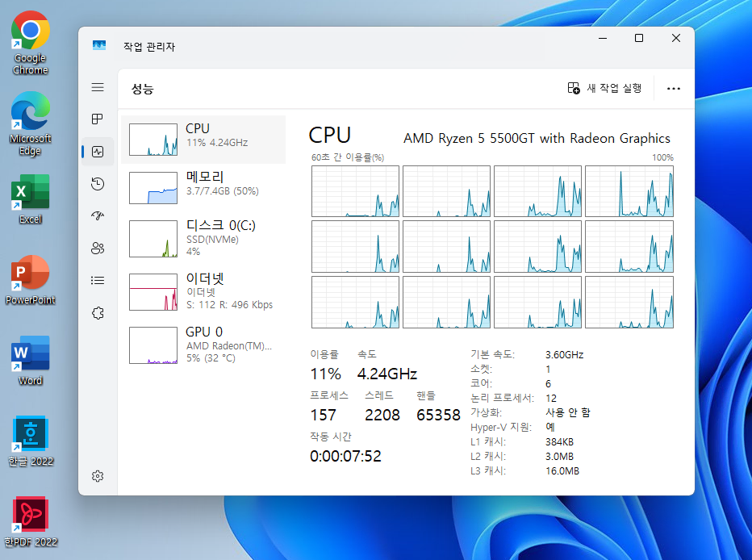Screen dimensions: 752x560
Task: Open Excel desktop shortcut
Action: coord(30,199)
